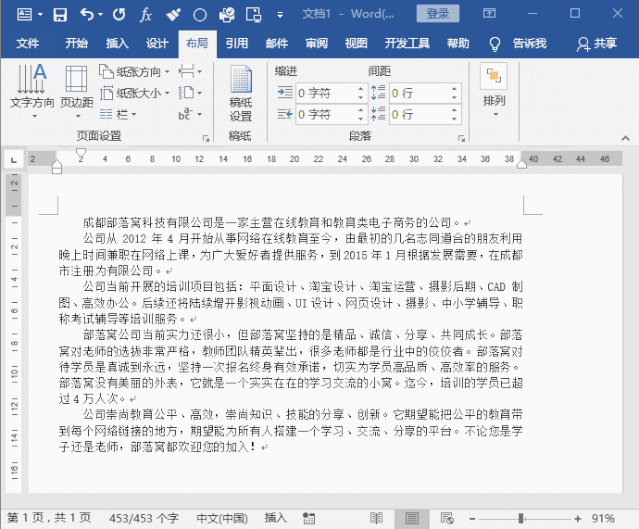Open the Help (帮助) tab
Viewport: 639px width, 529px height.
pos(458,43)
